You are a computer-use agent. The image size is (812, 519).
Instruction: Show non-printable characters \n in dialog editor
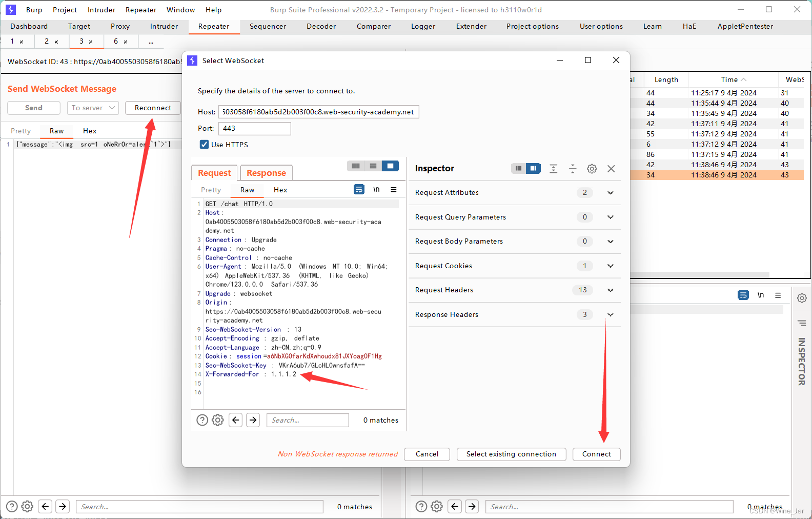pos(376,190)
